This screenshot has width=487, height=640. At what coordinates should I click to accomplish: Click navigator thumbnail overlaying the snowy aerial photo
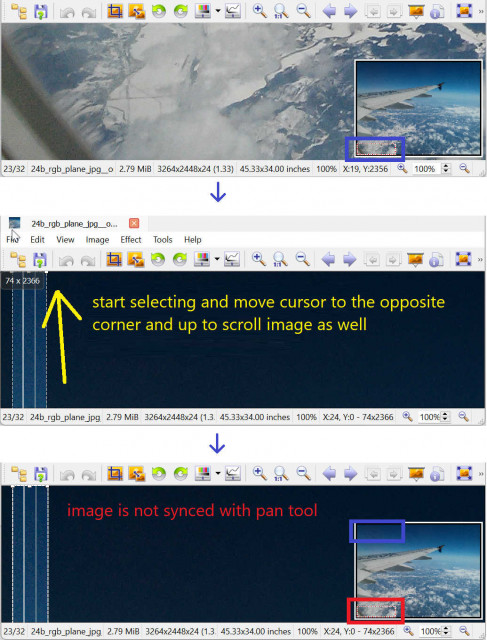tap(419, 108)
